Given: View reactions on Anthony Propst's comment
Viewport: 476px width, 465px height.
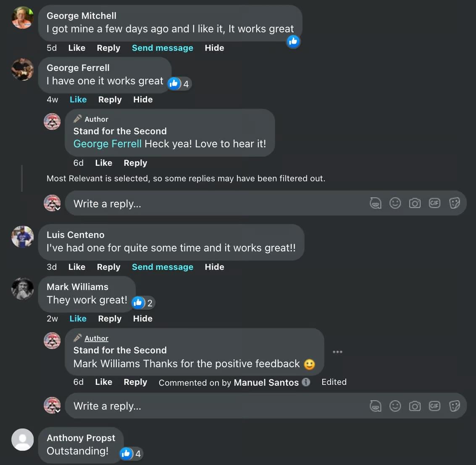Looking at the screenshot, I should click(131, 453).
